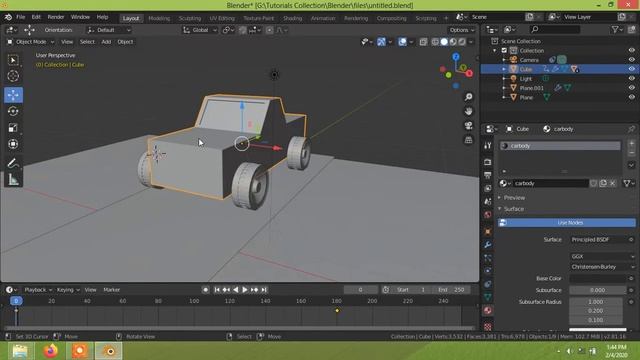Screen dimensions: 640x360
Task: Switch to Rendered viewport shading
Action: [462, 42]
